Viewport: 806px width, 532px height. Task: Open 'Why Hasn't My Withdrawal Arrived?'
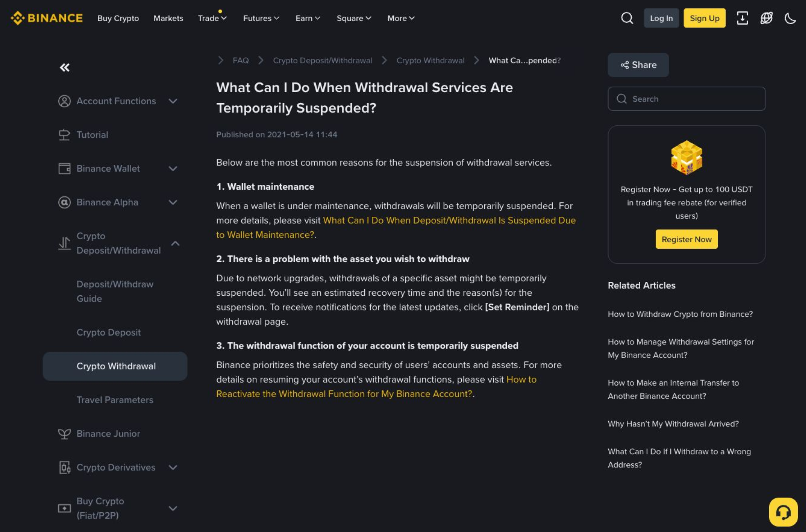click(673, 424)
